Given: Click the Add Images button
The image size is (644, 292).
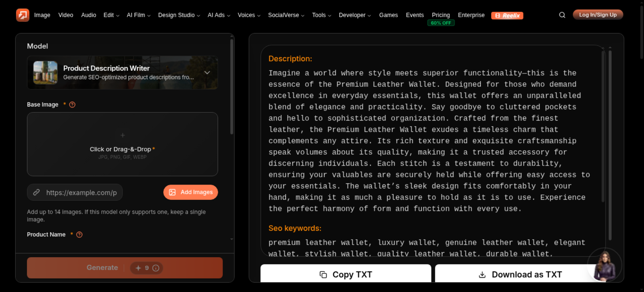Looking at the screenshot, I should pos(191,192).
